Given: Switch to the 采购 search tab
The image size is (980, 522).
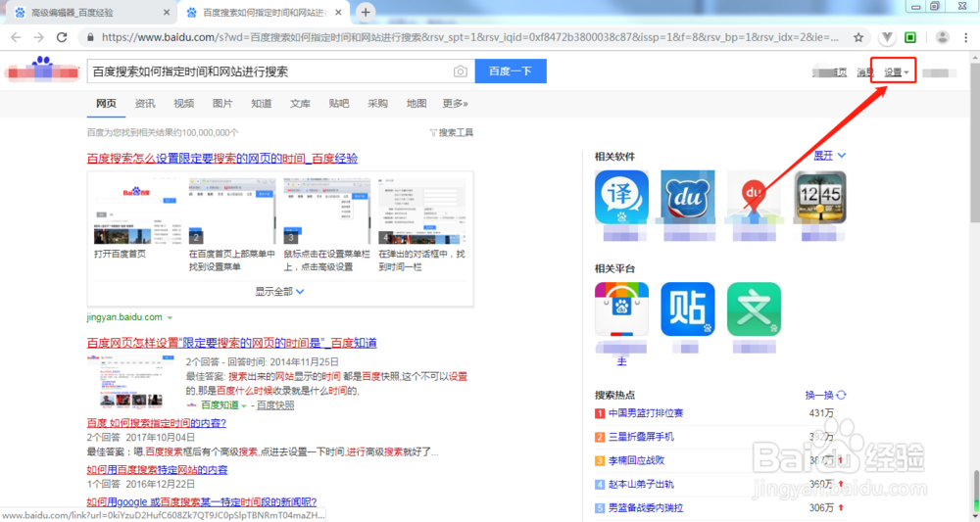Looking at the screenshot, I should (x=377, y=104).
